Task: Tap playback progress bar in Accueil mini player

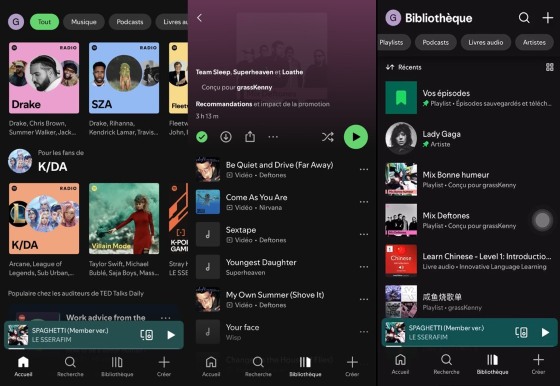Action: (94, 348)
